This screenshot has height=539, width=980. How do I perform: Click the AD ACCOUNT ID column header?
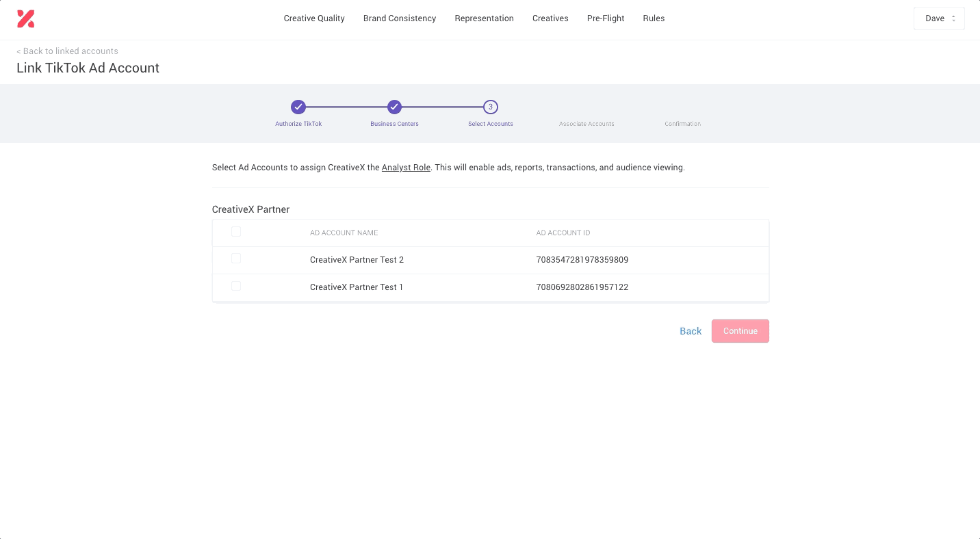pyautogui.click(x=563, y=233)
